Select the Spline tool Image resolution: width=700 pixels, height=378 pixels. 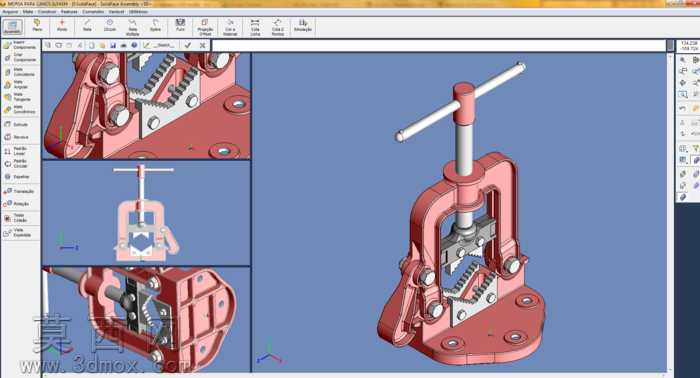155,25
